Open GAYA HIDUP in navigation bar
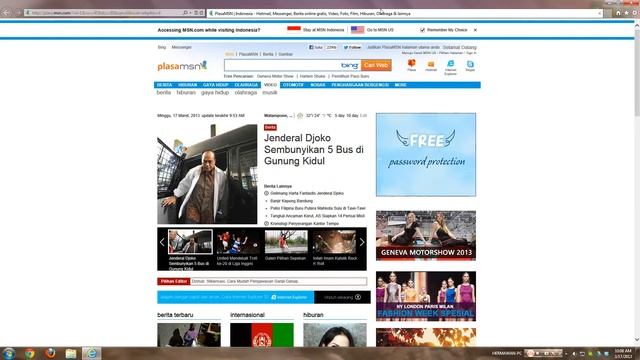The height and width of the screenshot is (360, 640). click(216, 85)
